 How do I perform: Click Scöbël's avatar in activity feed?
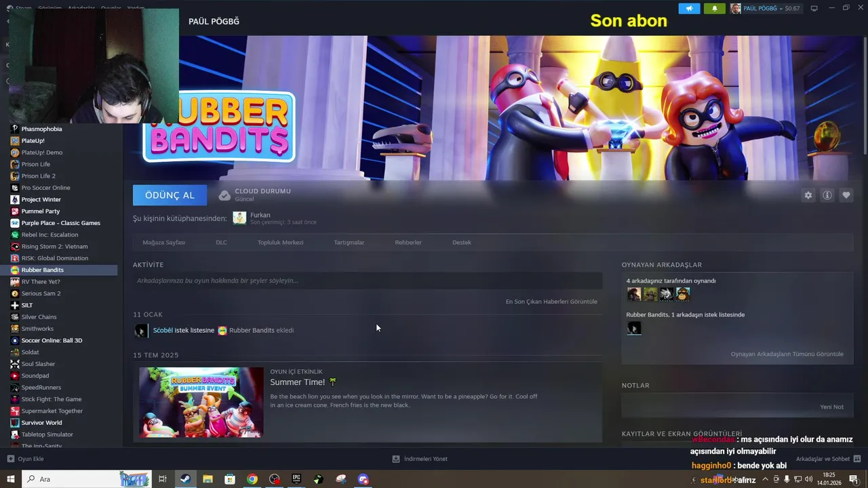(x=141, y=331)
